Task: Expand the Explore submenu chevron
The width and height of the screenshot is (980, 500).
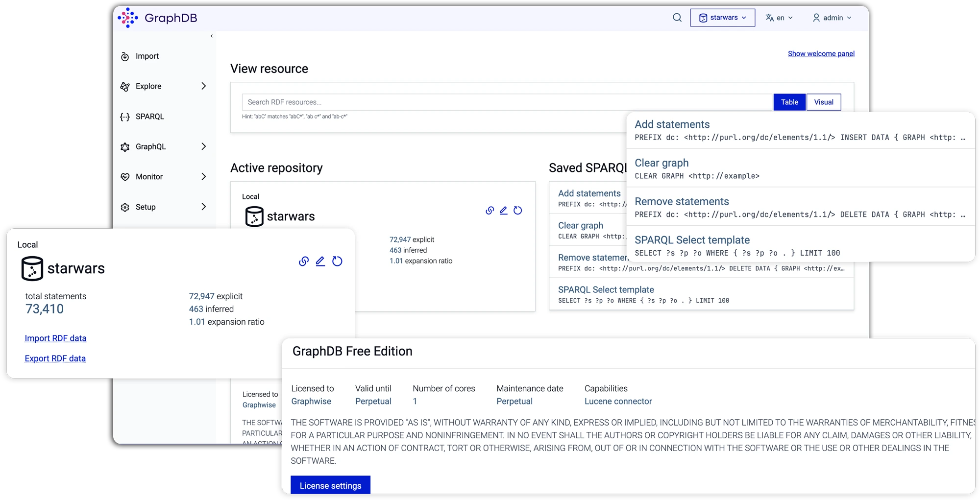Action: click(x=204, y=86)
